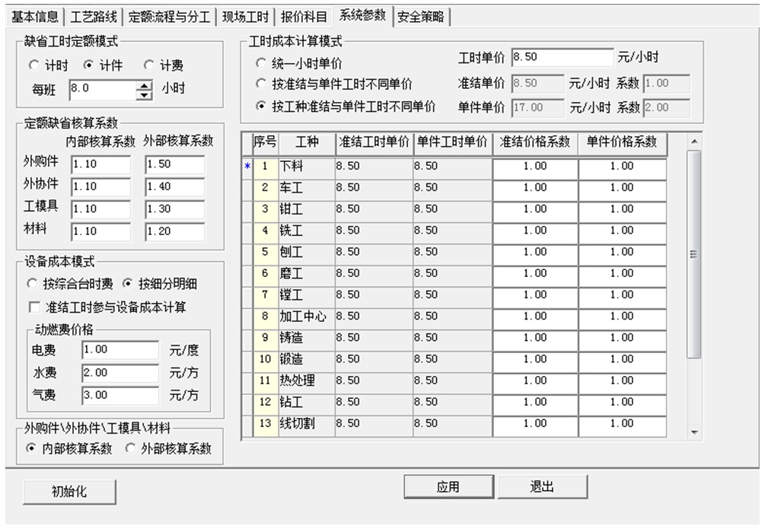Edit 外购件 外部核算系数 field
768x532 pixels.
click(x=175, y=164)
